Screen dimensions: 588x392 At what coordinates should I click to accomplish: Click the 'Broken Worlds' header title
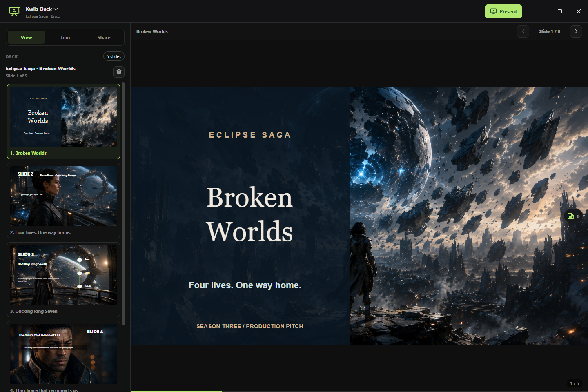click(152, 31)
